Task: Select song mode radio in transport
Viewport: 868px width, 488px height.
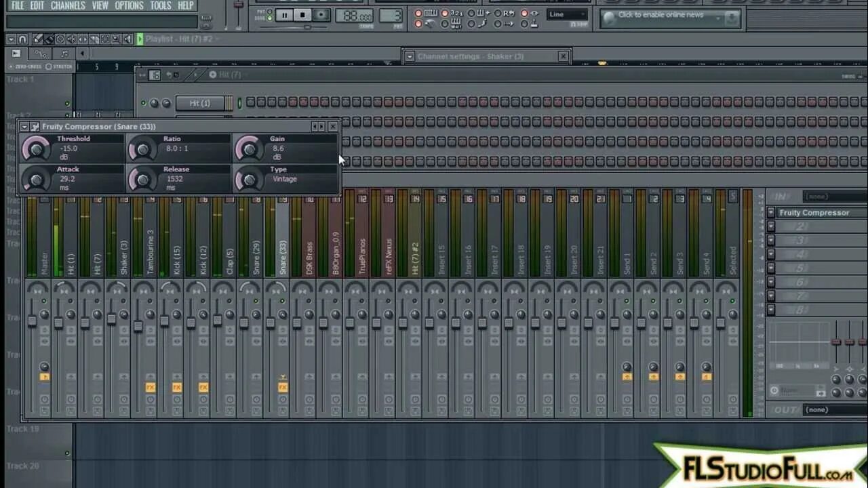Action: [x=270, y=18]
